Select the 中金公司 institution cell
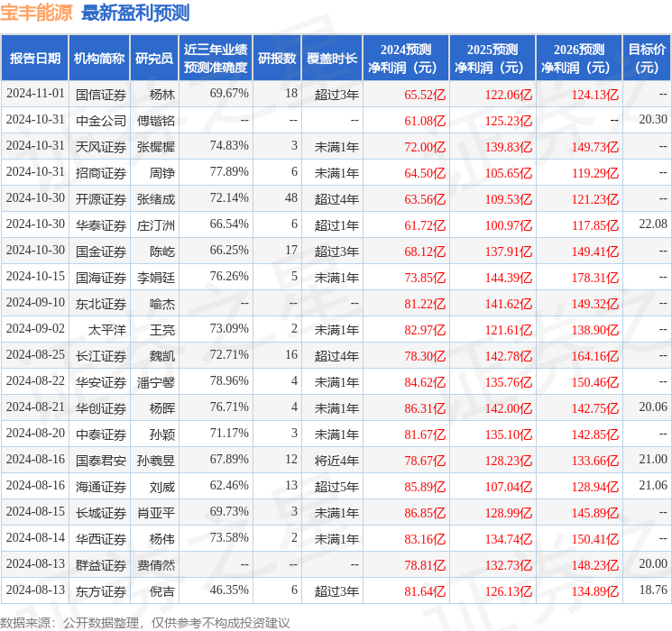 click(x=101, y=121)
